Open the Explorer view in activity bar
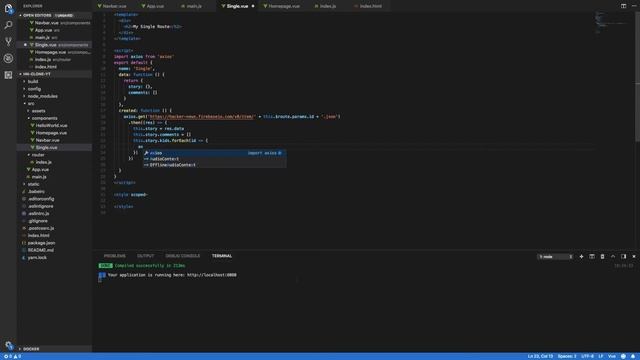The width and height of the screenshot is (640, 360). coord(8,8)
